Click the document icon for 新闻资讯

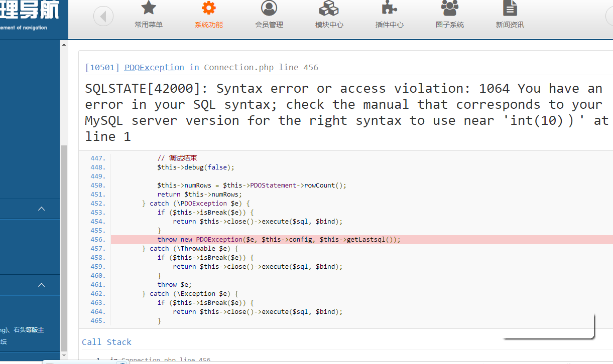(510, 8)
